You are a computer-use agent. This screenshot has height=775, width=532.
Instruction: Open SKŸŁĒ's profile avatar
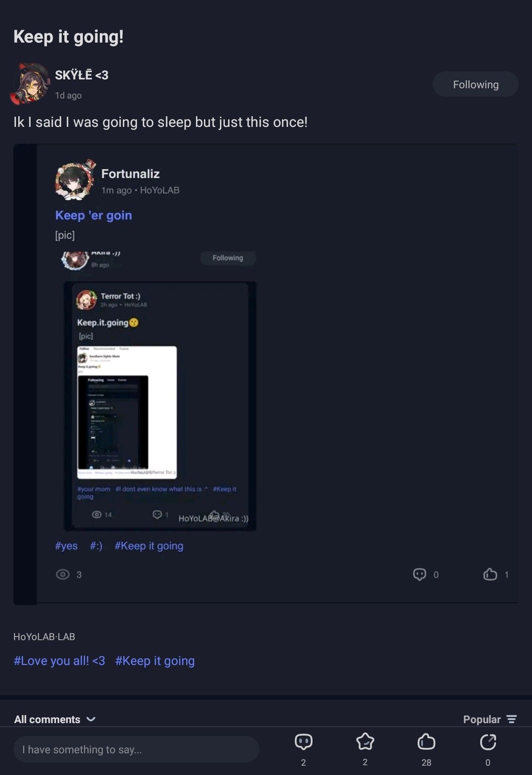[30, 84]
